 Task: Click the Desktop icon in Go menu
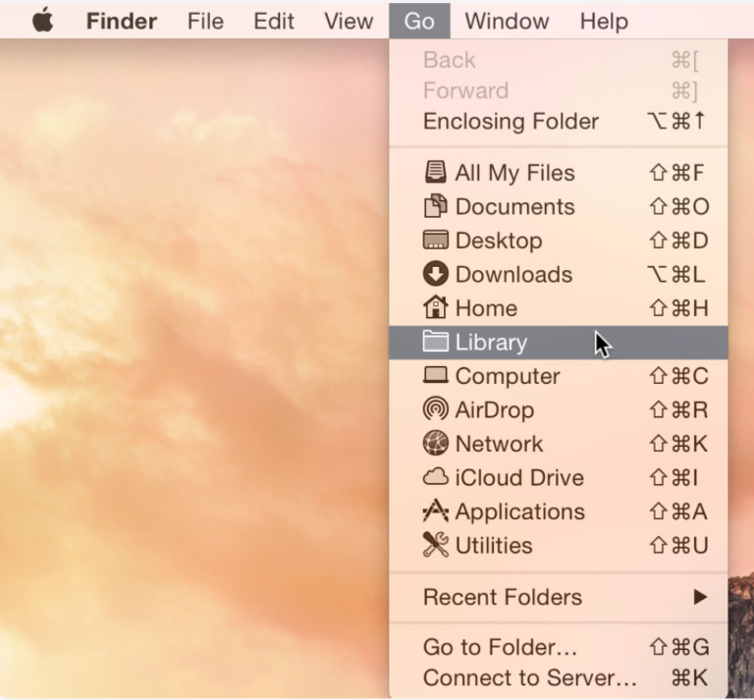(x=436, y=240)
